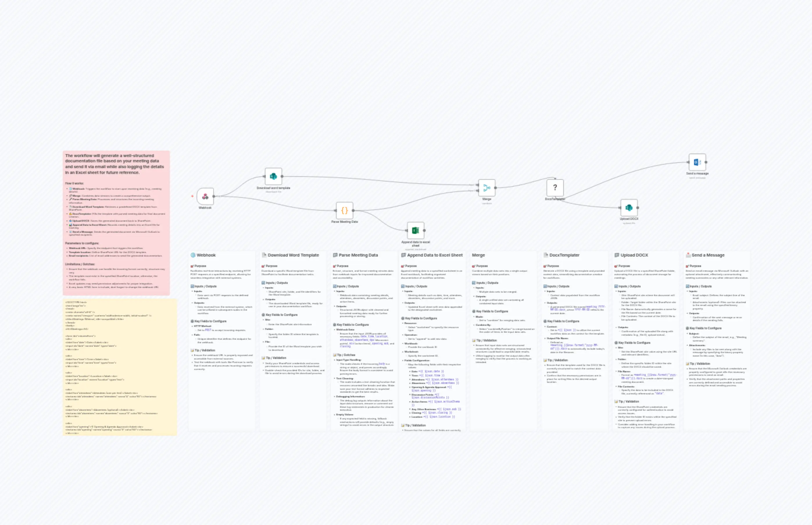Open the "Upload DOCX" SharePoint node
The height and width of the screenshot is (525, 812).
629,207
